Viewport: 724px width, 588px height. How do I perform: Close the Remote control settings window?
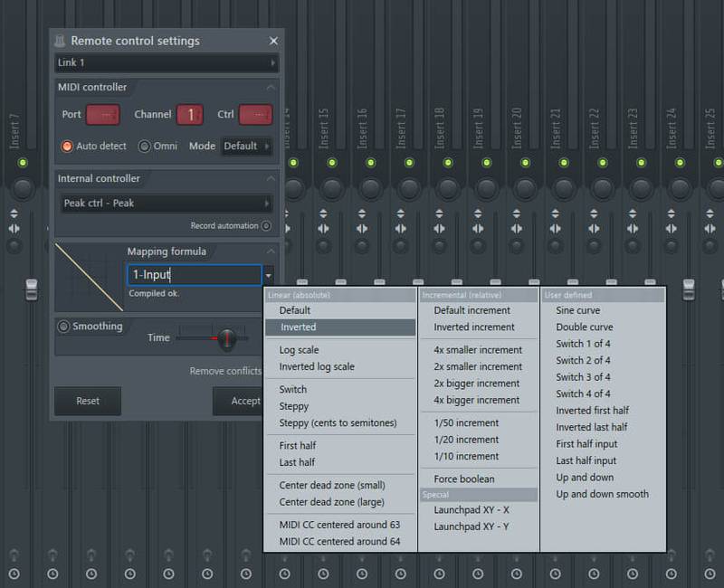[273, 41]
